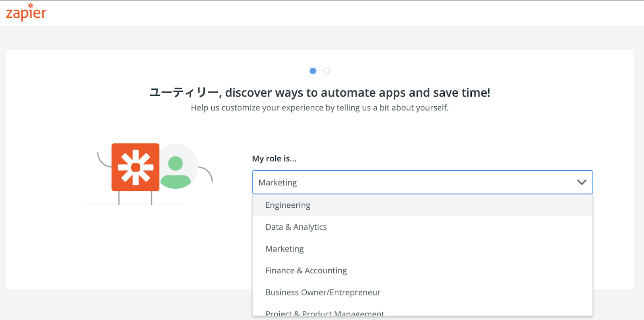Click the Zapier logo in the header
This screenshot has height=320, width=644.
point(26,12)
